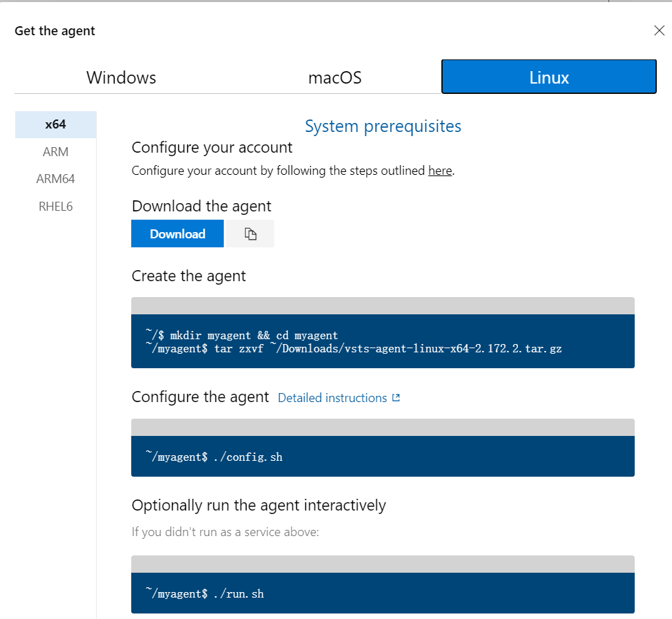
Task: Switch to the macOS tab
Action: [335, 77]
